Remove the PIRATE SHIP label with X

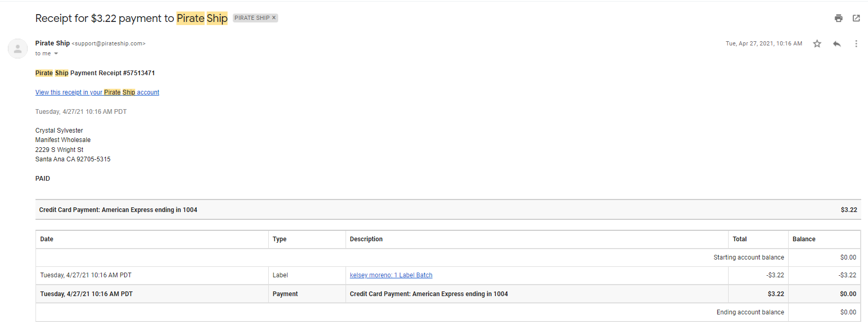click(x=274, y=18)
